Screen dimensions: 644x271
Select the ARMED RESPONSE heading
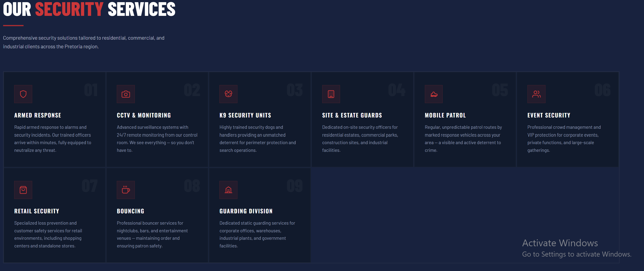click(38, 115)
